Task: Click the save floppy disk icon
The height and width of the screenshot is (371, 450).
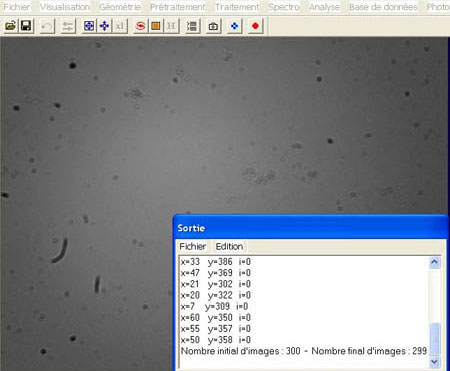Action: [x=26, y=26]
